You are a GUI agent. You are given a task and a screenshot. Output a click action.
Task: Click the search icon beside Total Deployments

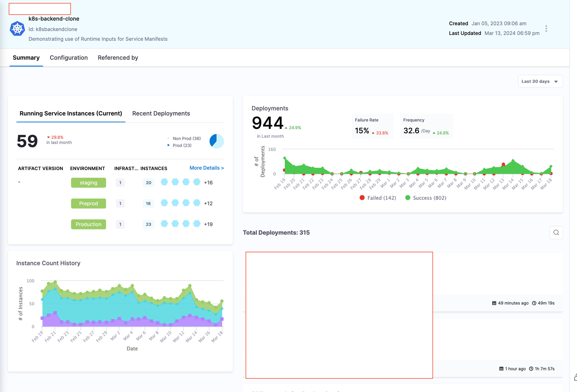click(556, 233)
